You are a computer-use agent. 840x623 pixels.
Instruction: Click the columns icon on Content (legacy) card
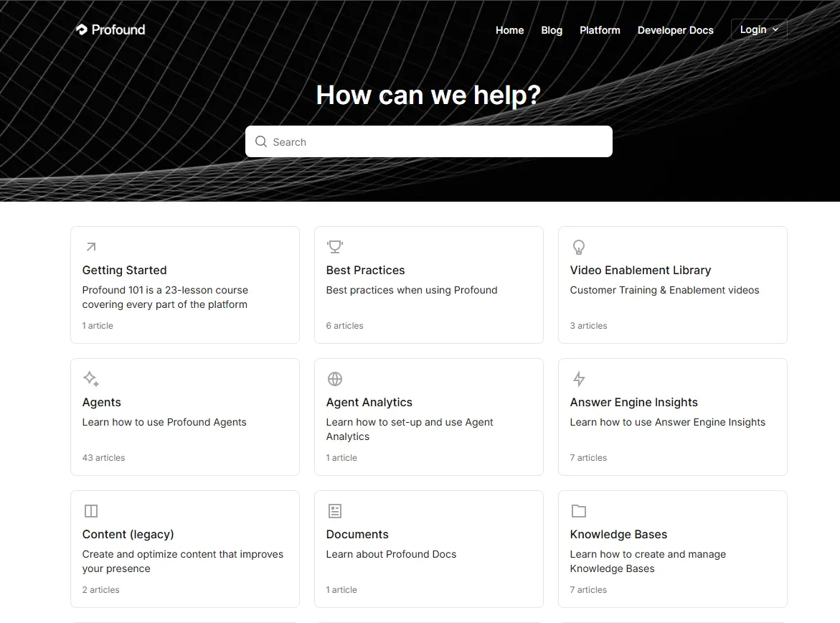tap(91, 511)
